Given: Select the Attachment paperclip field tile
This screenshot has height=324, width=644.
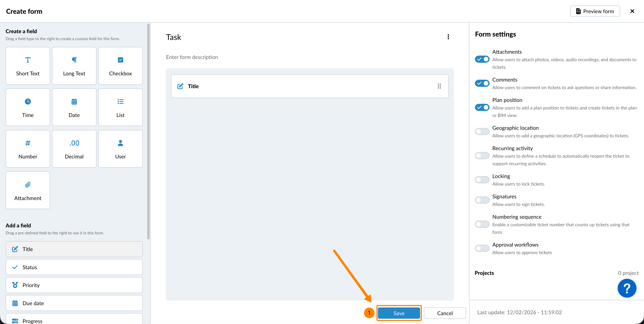Looking at the screenshot, I should 28,190.
